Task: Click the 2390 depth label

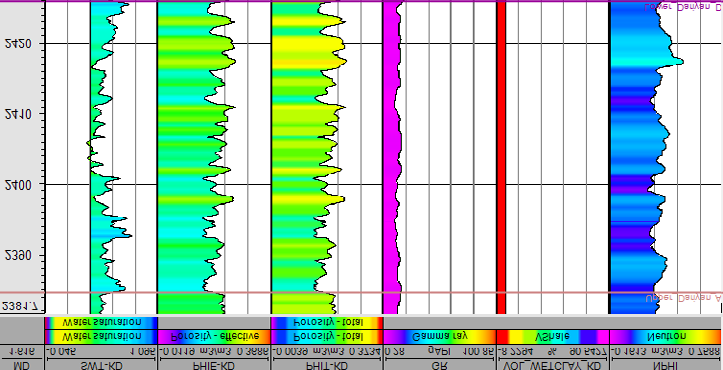Action: coord(18,256)
